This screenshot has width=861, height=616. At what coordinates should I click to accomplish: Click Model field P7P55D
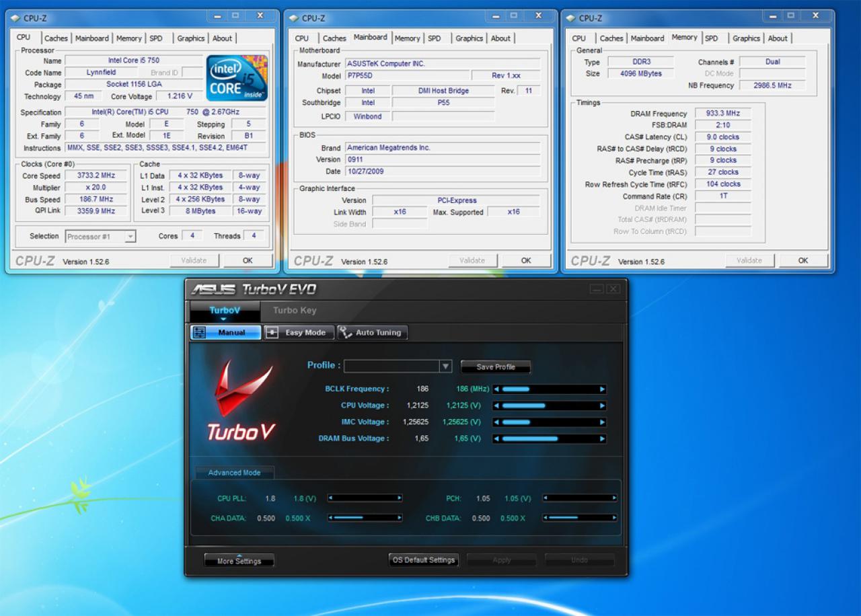tap(407, 76)
